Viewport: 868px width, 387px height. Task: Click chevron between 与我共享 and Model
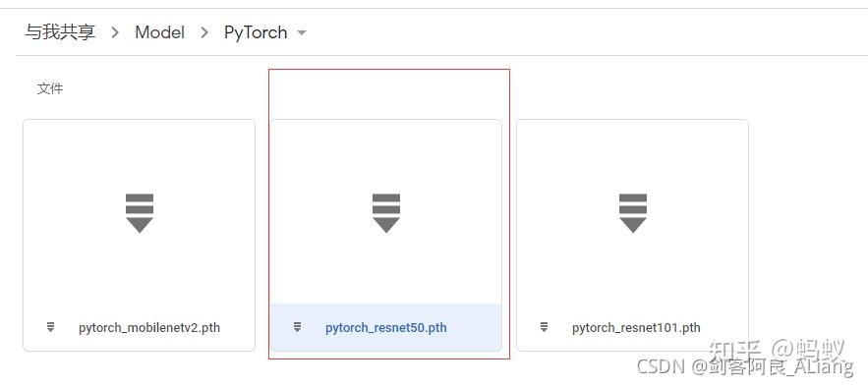click(x=115, y=32)
